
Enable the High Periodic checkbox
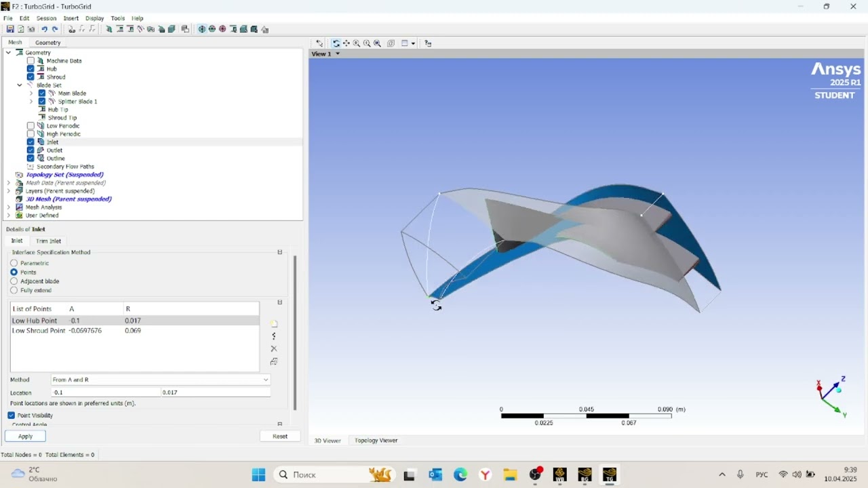point(31,134)
